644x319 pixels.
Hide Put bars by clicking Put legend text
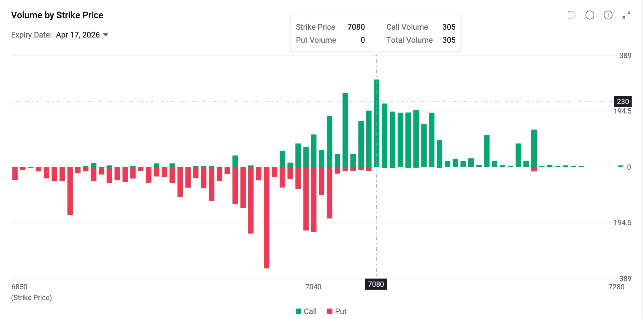coord(341,311)
